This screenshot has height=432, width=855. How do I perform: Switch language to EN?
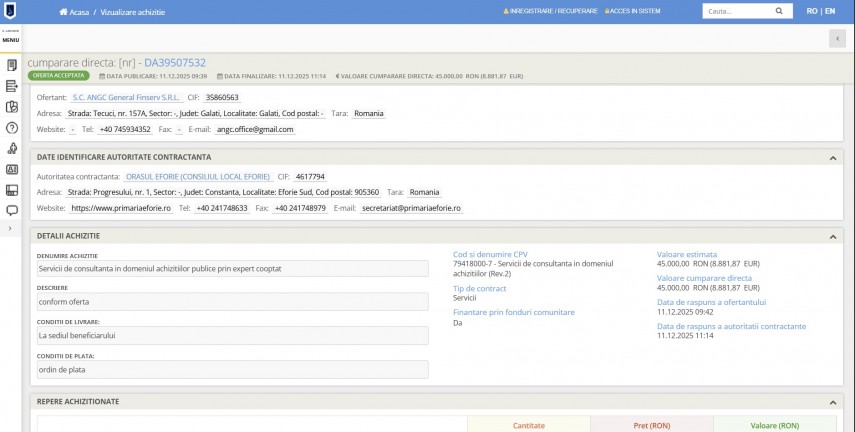pyautogui.click(x=828, y=11)
